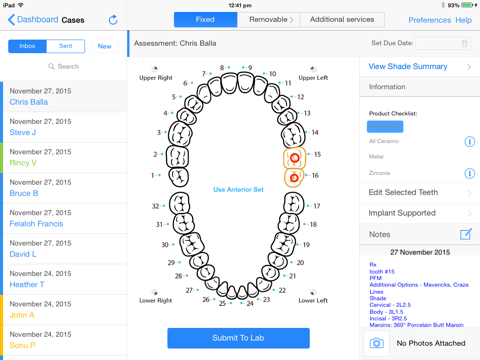Screen dimensions: 480x360
Task: Show info for Zirconia
Action: [469, 173]
